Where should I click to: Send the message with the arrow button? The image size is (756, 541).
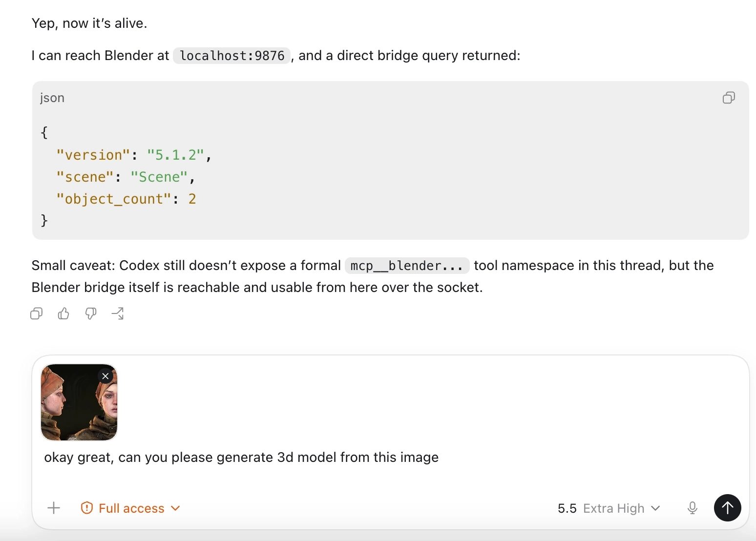click(x=728, y=508)
